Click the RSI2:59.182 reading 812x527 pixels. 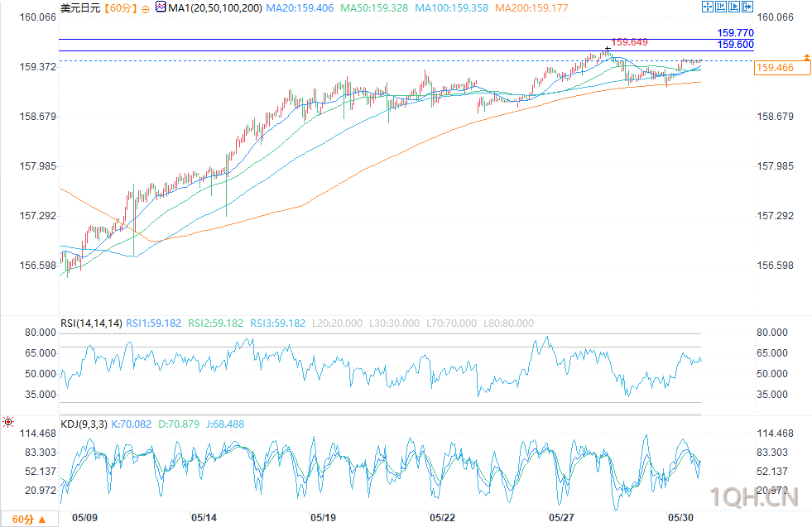[x=215, y=323]
